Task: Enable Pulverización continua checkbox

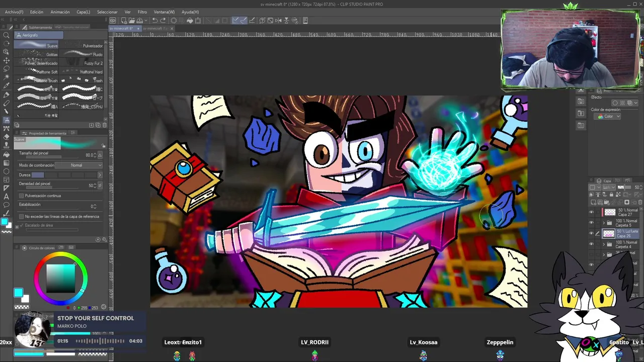Action: pyautogui.click(x=22, y=196)
